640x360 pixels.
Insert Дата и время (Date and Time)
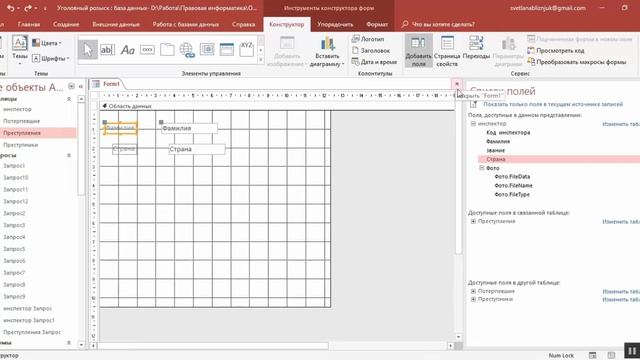pos(374,62)
